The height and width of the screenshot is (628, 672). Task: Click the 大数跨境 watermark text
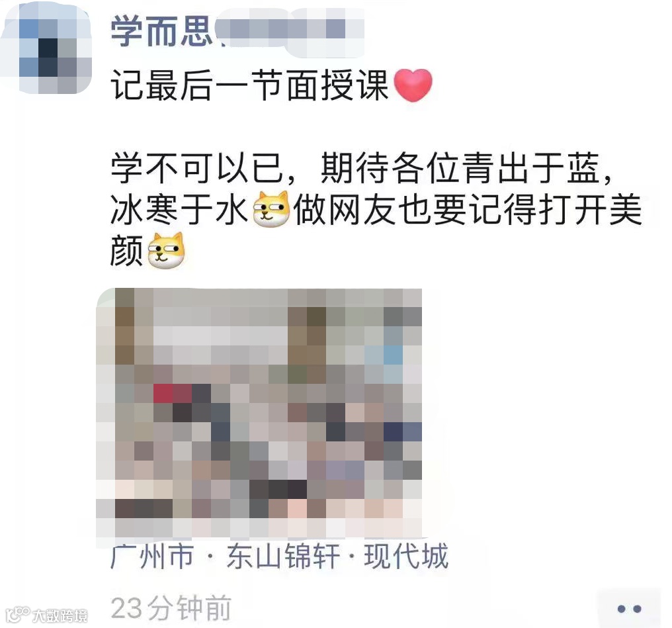coord(60,616)
